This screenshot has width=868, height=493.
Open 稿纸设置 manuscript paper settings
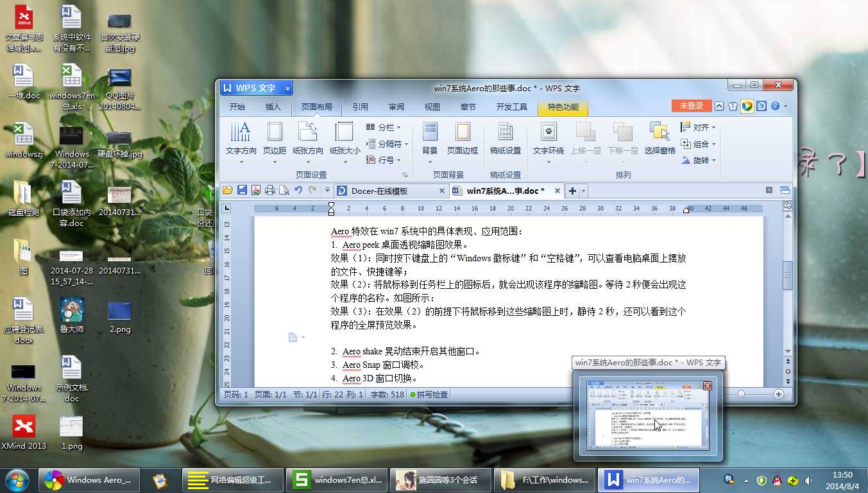tap(506, 139)
